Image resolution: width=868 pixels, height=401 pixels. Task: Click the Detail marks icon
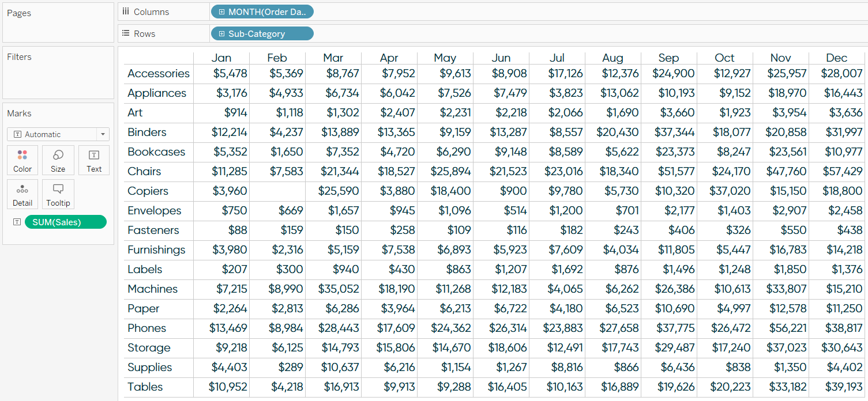22,194
